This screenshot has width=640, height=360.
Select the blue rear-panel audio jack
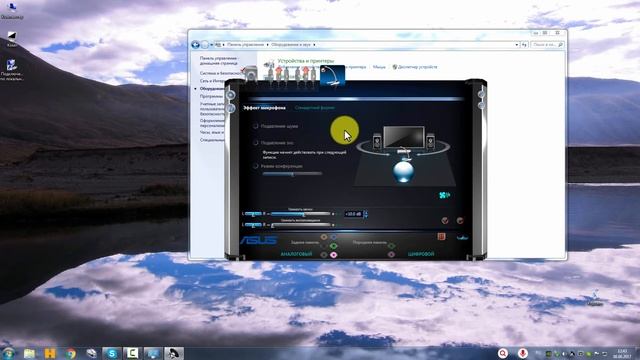tap(333, 237)
